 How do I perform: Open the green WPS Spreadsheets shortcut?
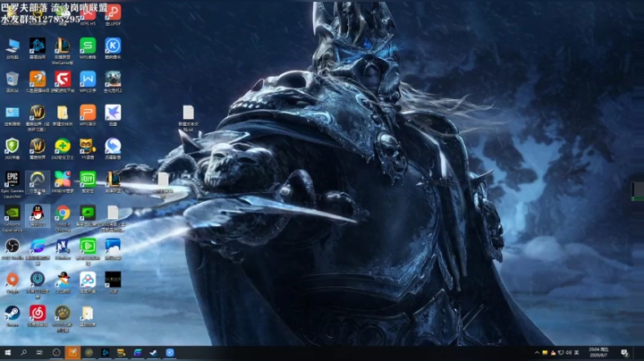tap(88, 48)
